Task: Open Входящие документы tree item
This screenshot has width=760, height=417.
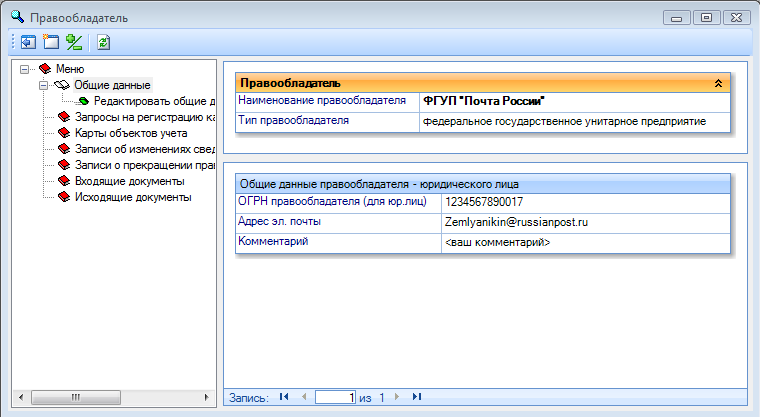Action: (x=129, y=181)
